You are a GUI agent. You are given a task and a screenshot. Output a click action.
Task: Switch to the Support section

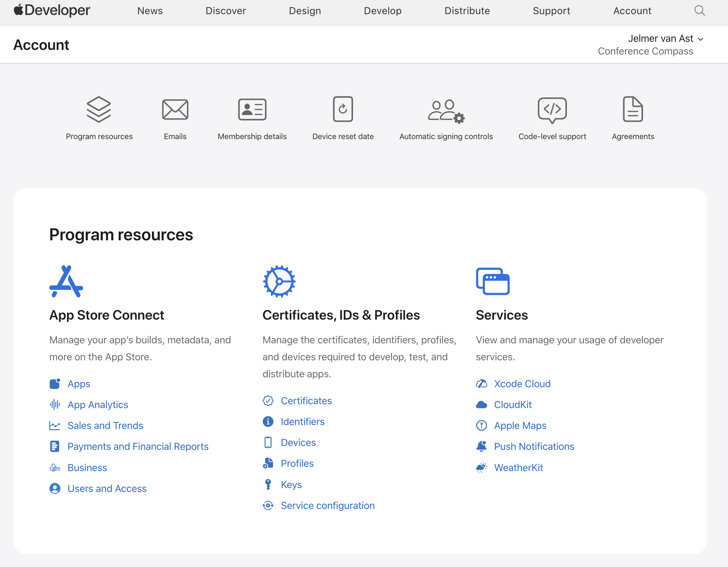coord(552,11)
